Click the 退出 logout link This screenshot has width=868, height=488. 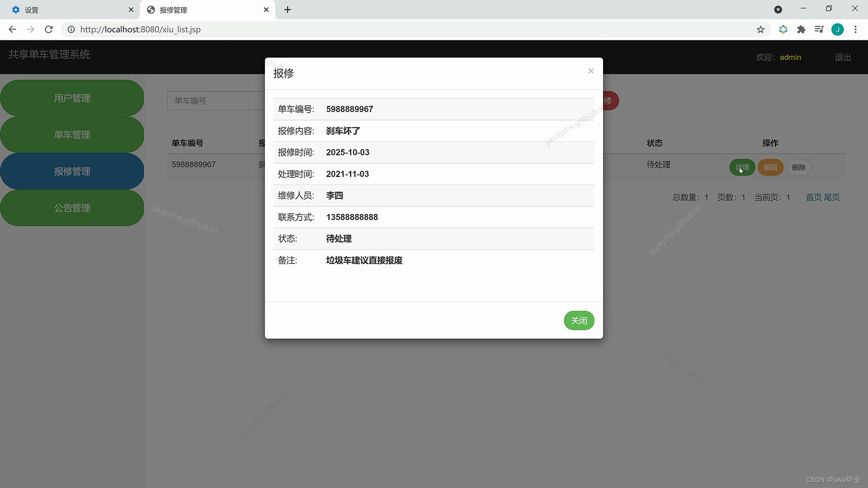(843, 57)
